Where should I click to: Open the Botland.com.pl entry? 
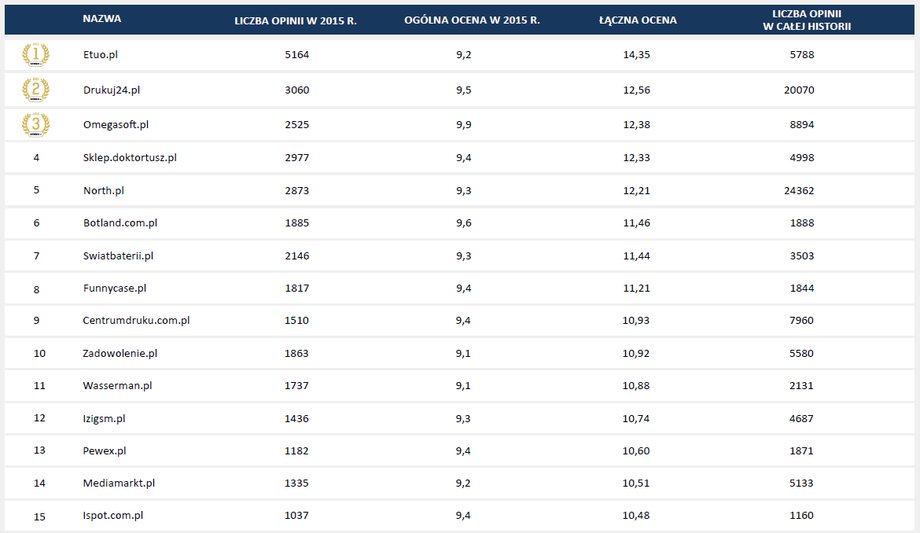pos(120,223)
